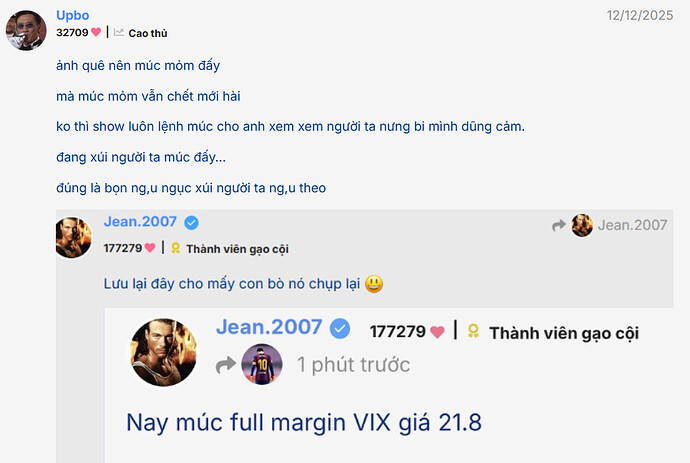Click the chart icon next to Cao thủ
Image resolution: width=690 pixels, height=463 pixels.
[x=118, y=33]
